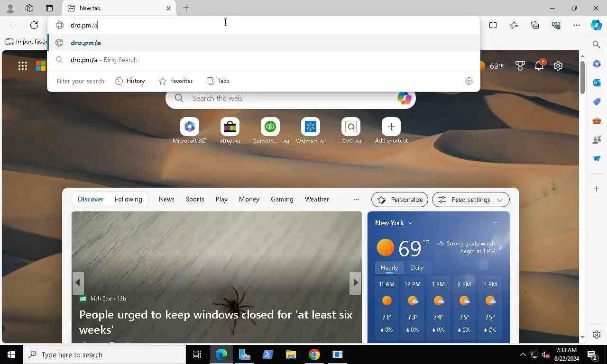Viewport: 607px width, 364px height.
Task: Open Shopping tag icon in sidebar
Action: coord(597,101)
